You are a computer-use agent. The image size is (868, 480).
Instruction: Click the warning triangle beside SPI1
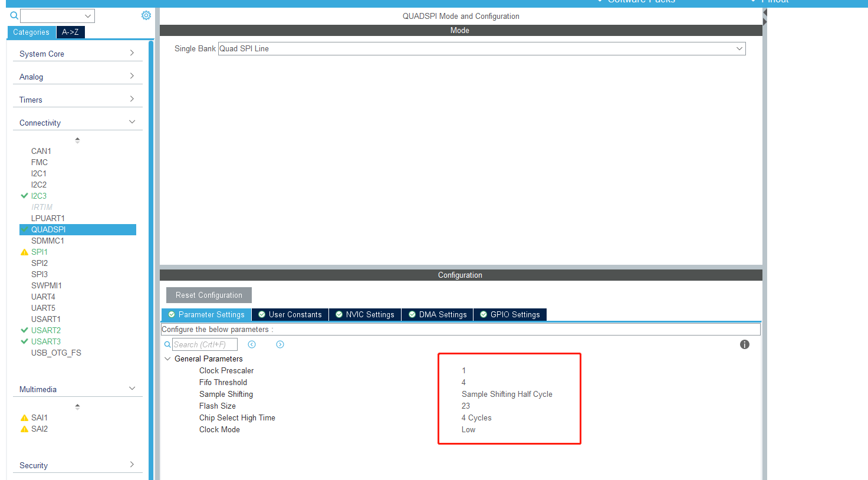click(24, 252)
